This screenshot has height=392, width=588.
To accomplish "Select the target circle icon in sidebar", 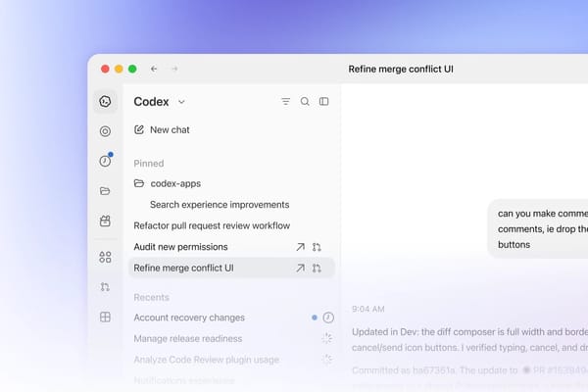I will (105, 131).
